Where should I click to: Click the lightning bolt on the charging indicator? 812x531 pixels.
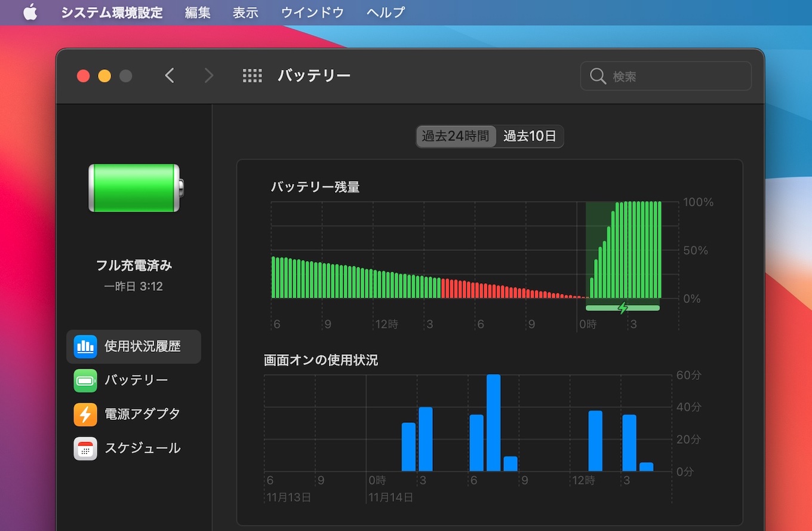pyautogui.click(x=623, y=308)
